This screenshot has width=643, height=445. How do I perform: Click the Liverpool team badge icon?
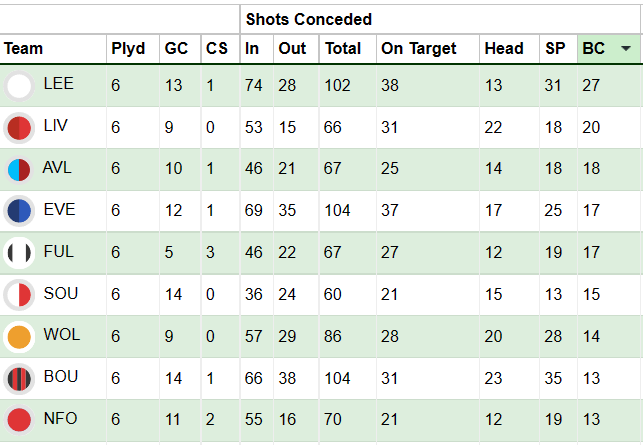[x=19, y=128]
